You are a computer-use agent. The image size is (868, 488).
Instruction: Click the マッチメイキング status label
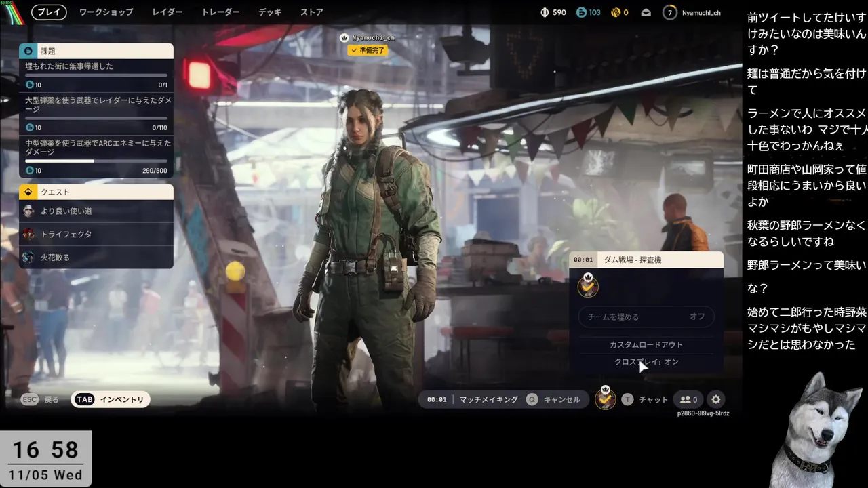pyautogui.click(x=488, y=399)
